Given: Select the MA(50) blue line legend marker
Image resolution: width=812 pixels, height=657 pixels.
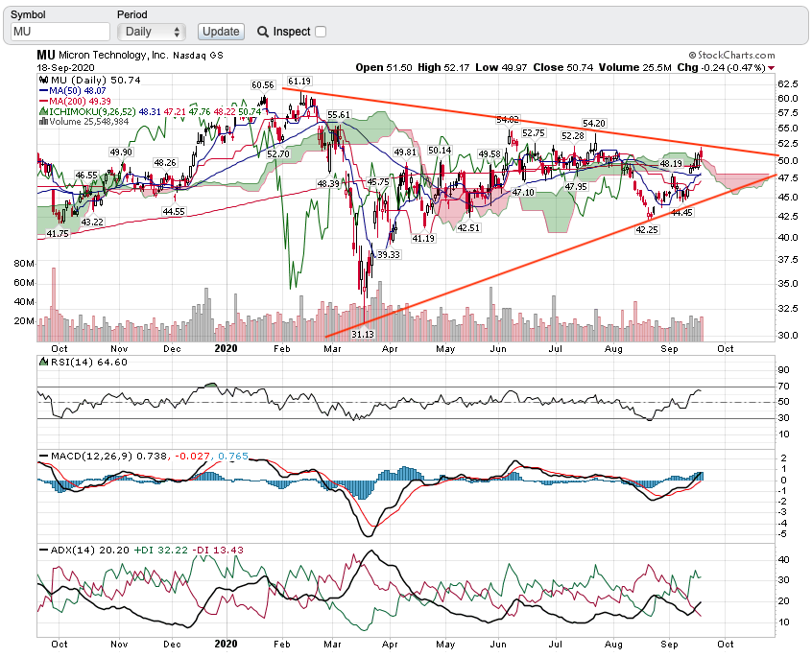Looking at the screenshot, I should (41, 91).
